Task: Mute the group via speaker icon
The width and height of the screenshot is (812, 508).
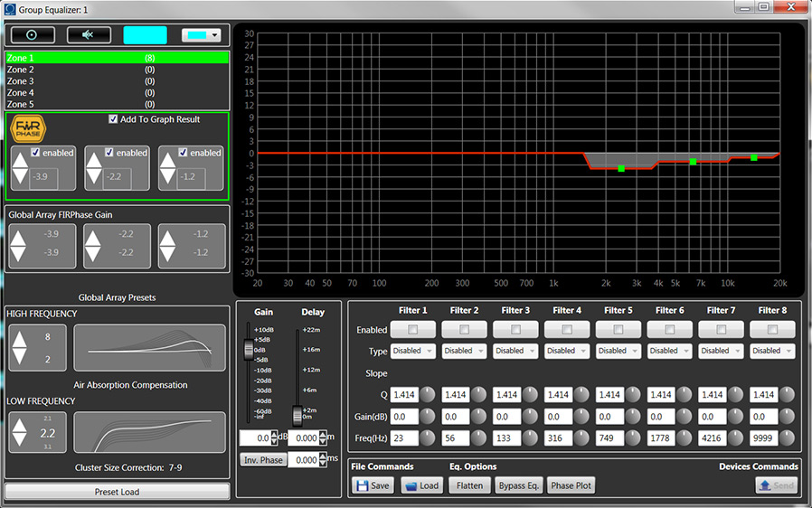Action: (x=89, y=34)
